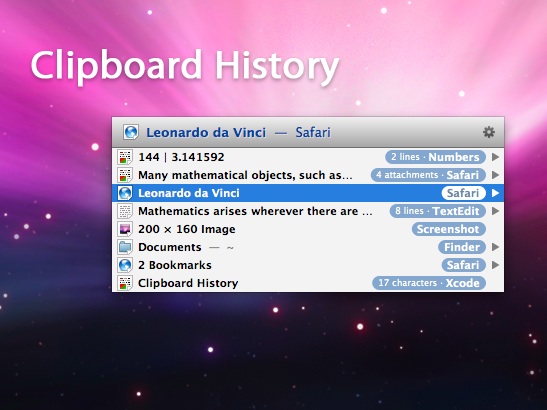Open the gear settings icon

click(x=489, y=132)
